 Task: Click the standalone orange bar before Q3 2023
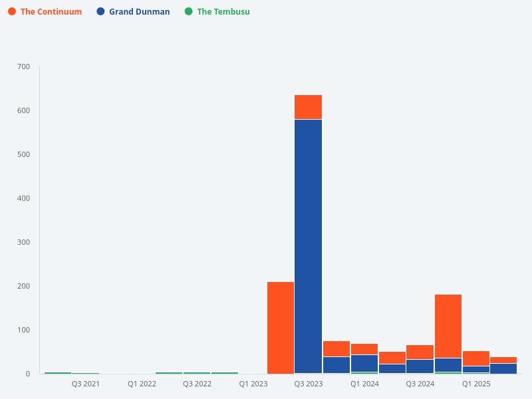tap(279, 326)
